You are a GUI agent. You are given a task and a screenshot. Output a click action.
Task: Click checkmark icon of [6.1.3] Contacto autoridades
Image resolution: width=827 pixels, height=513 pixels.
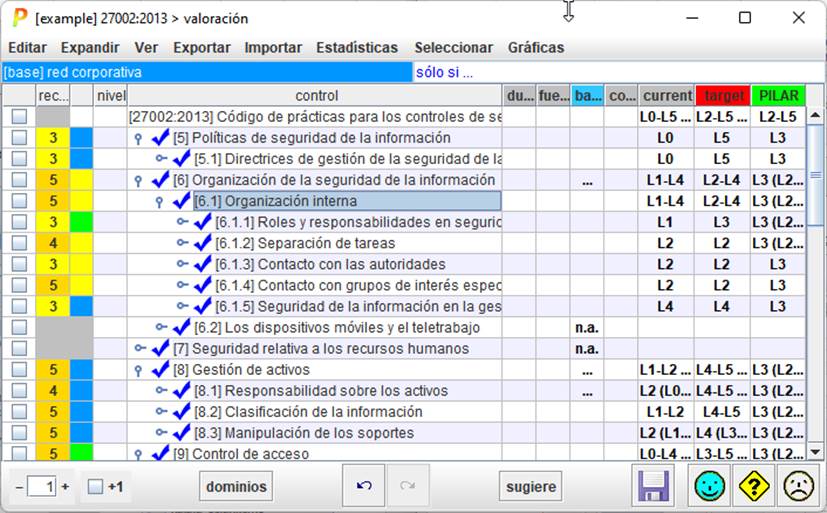(x=203, y=264)
